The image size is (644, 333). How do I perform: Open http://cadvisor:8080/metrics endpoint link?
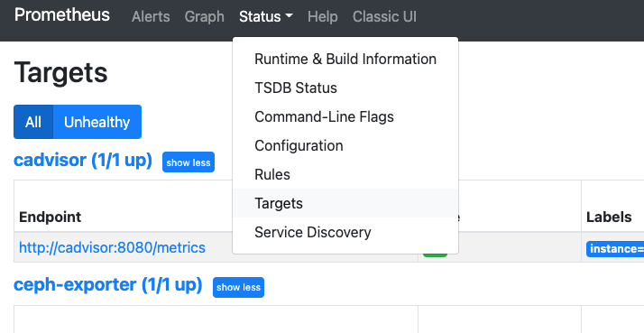coord(112,247)
